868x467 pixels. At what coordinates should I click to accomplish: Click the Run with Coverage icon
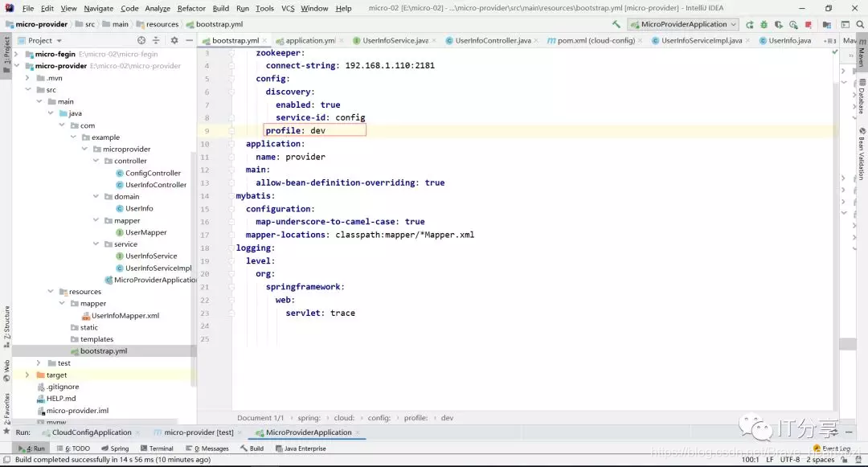click(x=778, y=24)
